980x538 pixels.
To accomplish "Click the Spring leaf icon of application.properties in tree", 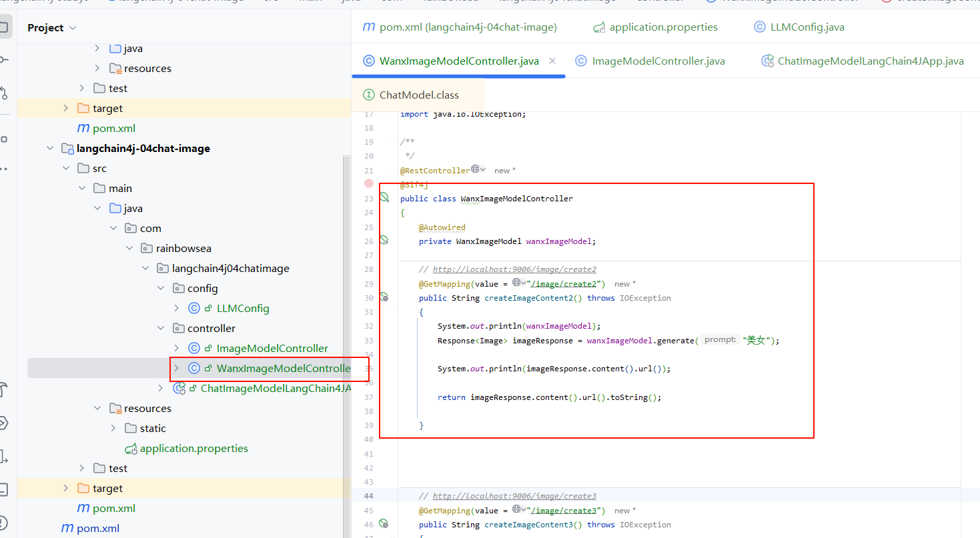I will click(131, 448).
